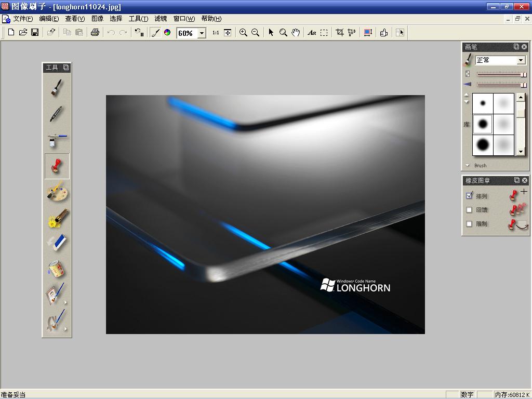Image resolution: width=532 pixels, height=399 pixels.
Task: Select the crop tool
Action: coord(340,33)
